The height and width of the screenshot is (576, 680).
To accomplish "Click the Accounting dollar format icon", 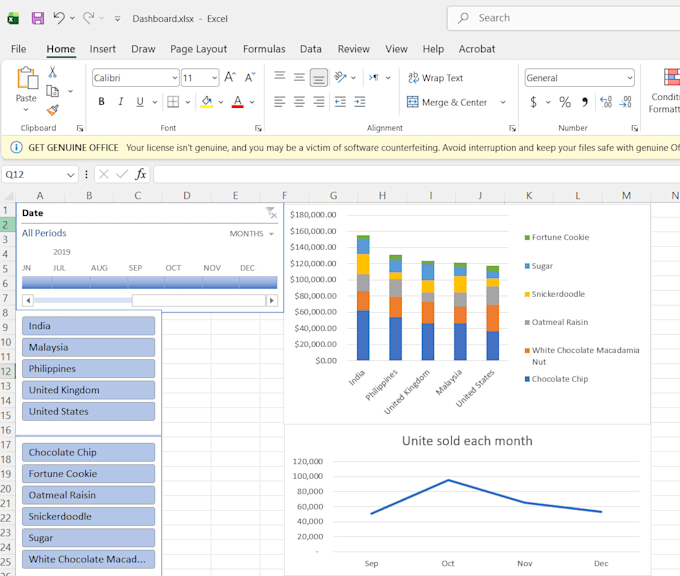I will [x=533, y=102].
